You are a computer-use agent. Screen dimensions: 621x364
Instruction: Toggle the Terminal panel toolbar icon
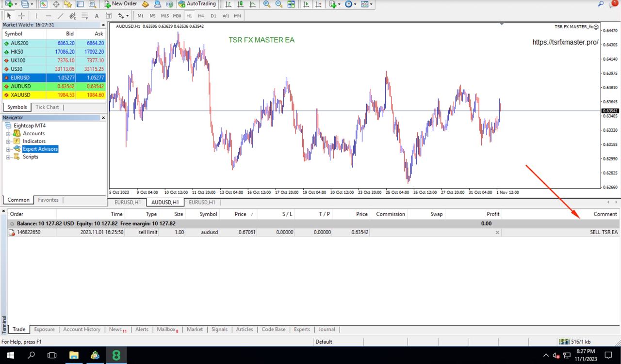pos(80,4)
